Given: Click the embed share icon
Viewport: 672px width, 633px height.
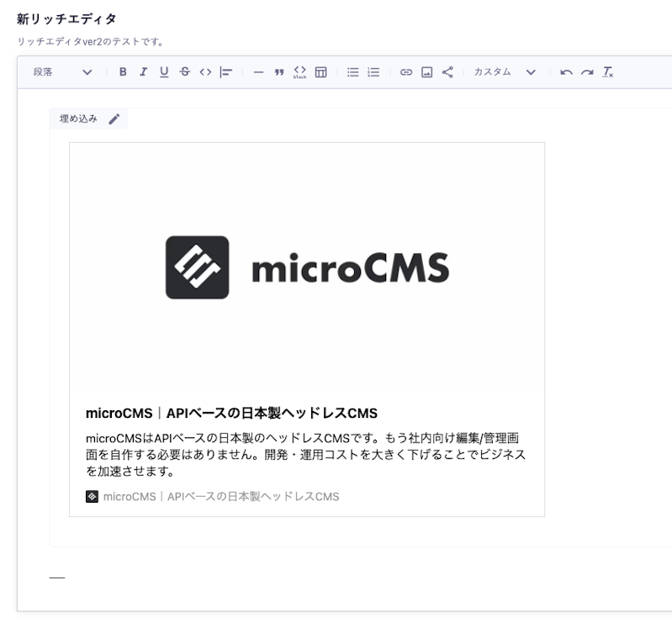Looking at the screenshot, I should tap(447, 72).
